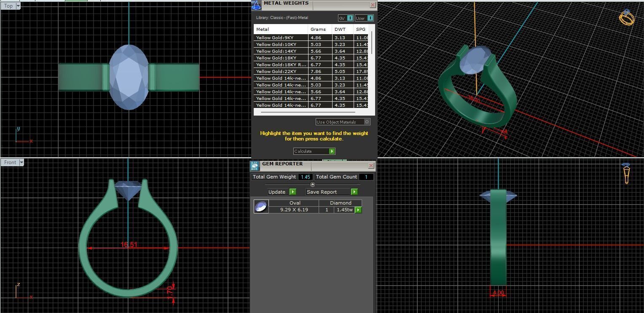Click the Top viewport label

coord(8,6)
